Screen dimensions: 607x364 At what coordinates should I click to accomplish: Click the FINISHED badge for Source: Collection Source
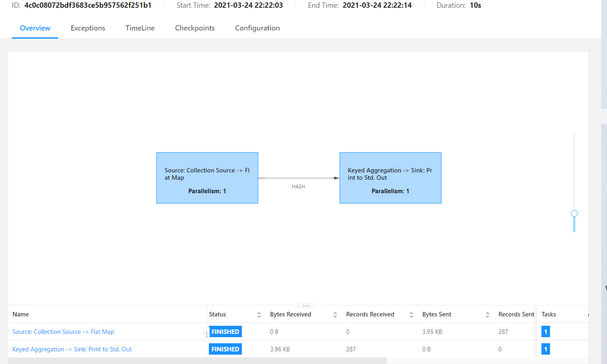226,332
